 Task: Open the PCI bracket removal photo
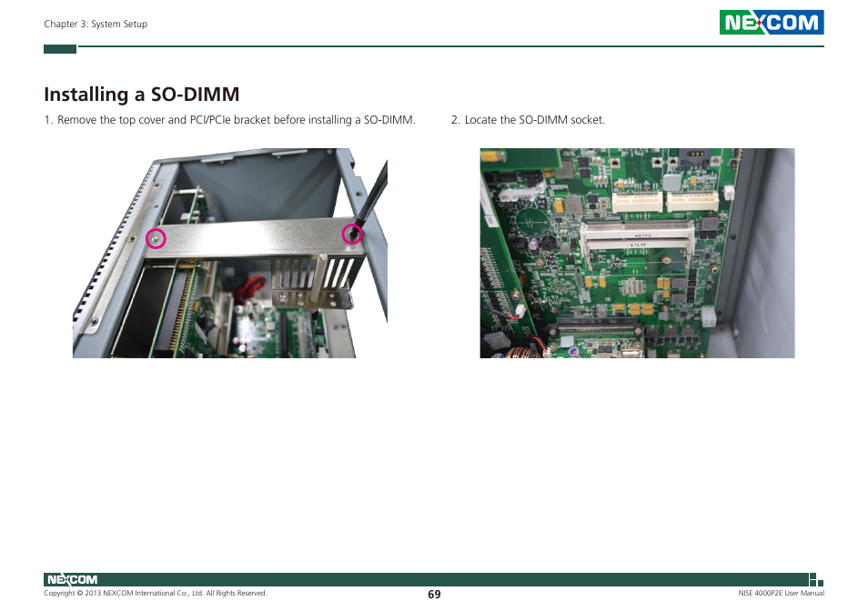click(229, 253)
